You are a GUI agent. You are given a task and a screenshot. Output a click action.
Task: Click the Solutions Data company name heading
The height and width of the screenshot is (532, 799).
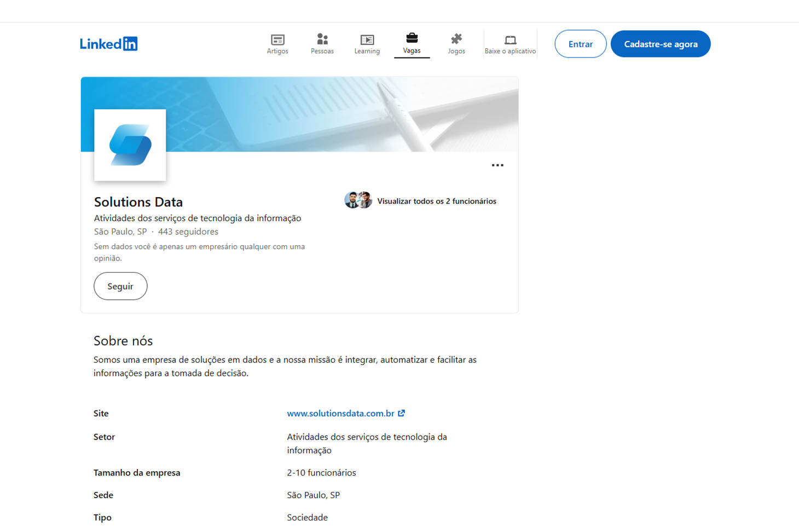pyautogui.click(x=138, y=202)
